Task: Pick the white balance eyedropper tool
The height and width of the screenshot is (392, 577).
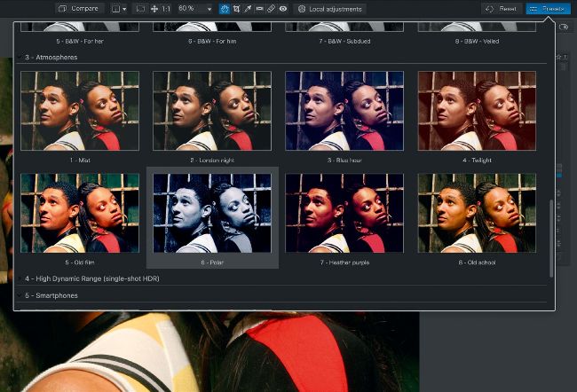Action: coord(248,8)
